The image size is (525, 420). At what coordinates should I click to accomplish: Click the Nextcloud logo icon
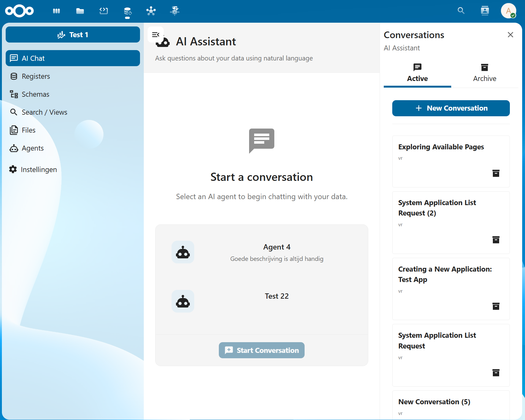(x=19, y=11)
